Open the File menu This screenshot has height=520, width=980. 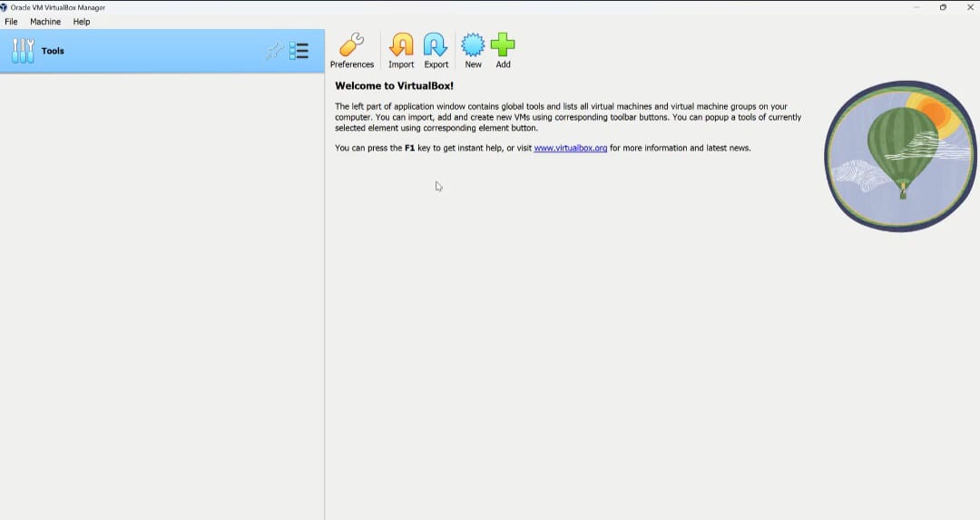[x=11, y=21]
